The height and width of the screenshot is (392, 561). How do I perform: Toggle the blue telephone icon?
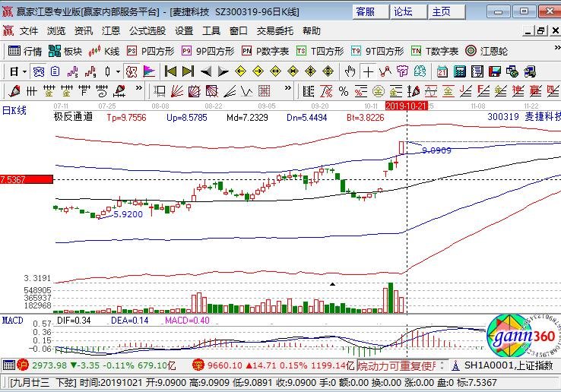tap(38, 72)
